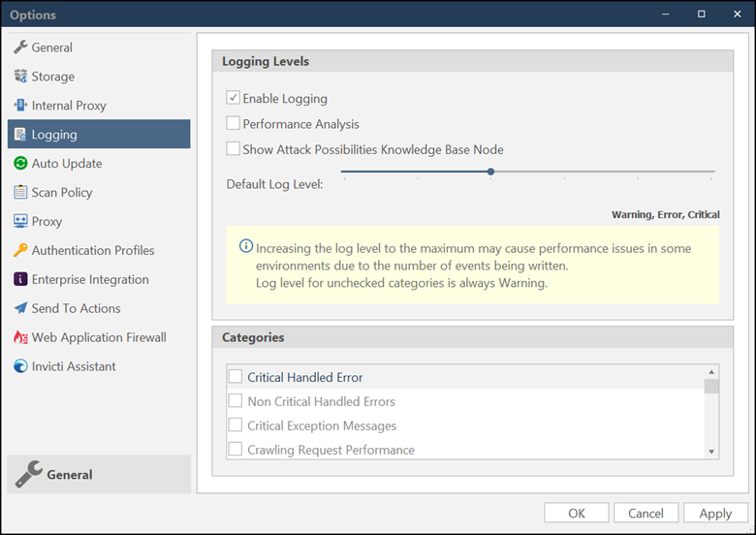
Task: Open Scan Policy settings
Action: [99, 192]
